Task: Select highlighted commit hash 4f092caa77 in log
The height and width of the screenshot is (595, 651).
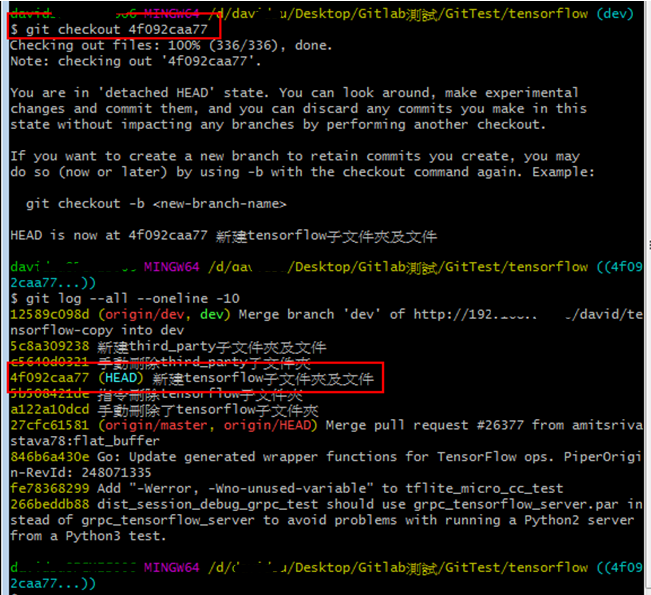Action: (x=49, y=379)
